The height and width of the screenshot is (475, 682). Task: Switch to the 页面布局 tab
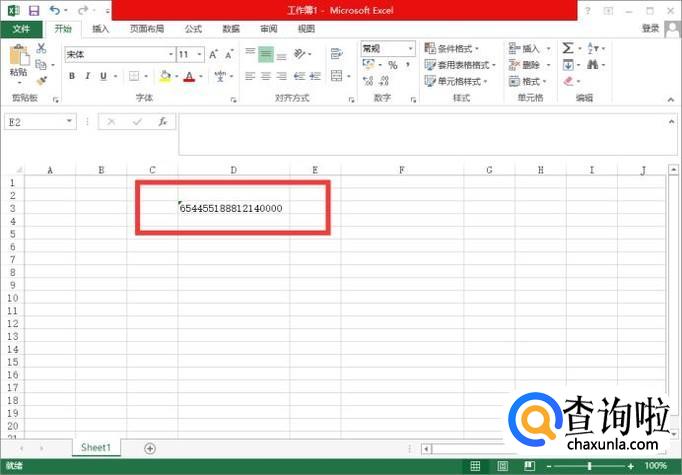[x=147, y=29]
